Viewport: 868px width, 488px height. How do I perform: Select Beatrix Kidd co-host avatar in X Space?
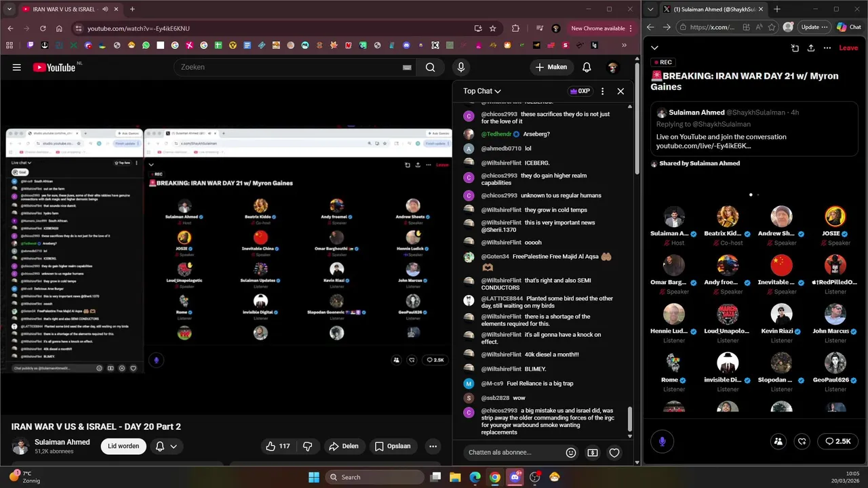point(728,216)
